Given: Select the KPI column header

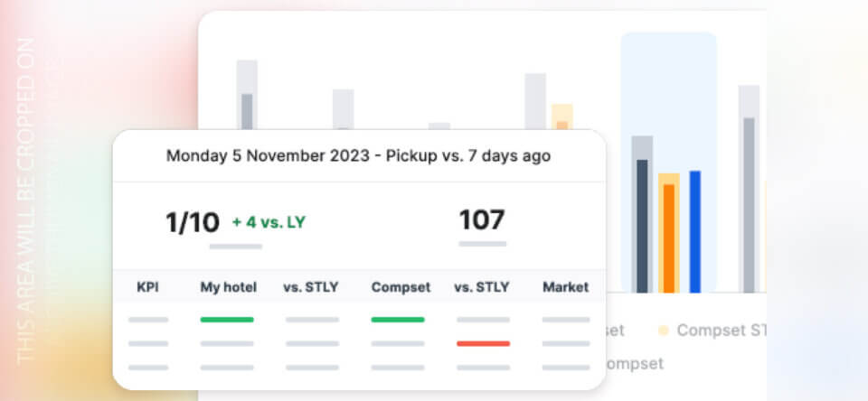Looking at the screenshot, I should click(x=148, y=287).
